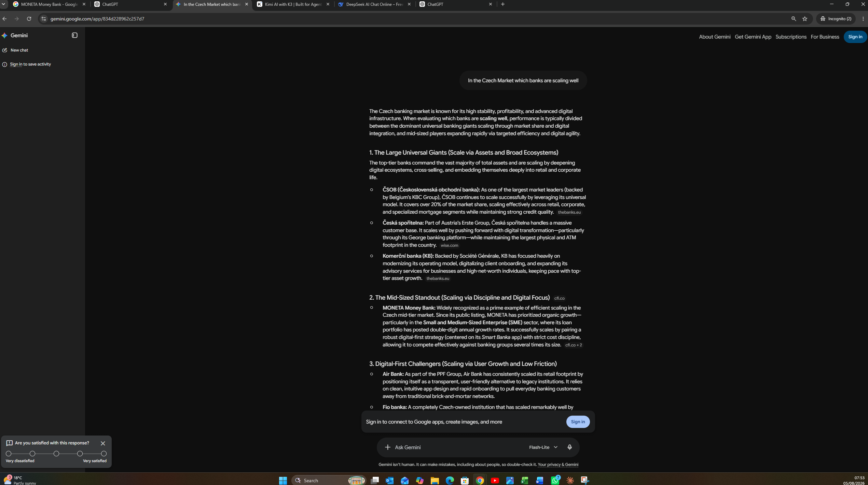Open the Flash-Lite model selector dropdown
This screenshot has height=485, width=868.
point(543,447)
